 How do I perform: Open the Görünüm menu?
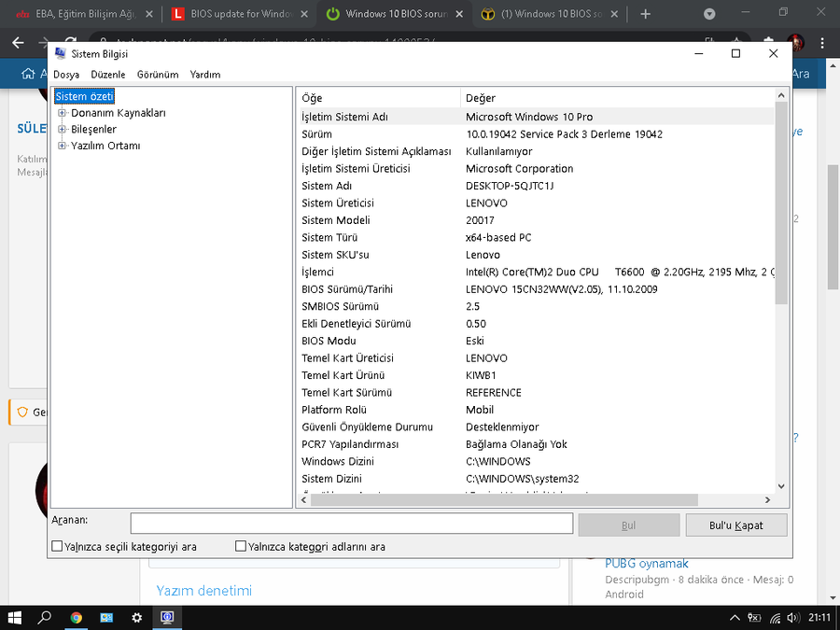158,75
